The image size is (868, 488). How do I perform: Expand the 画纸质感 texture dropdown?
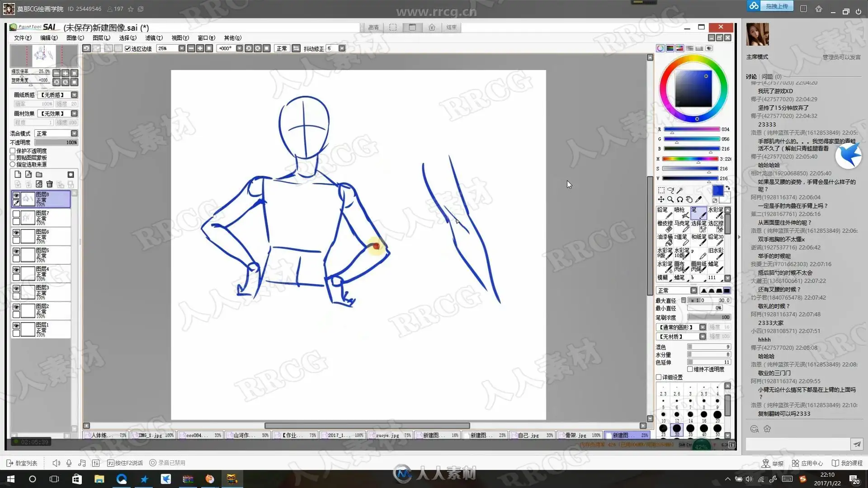pyautogui.click(x=74, y=95)
